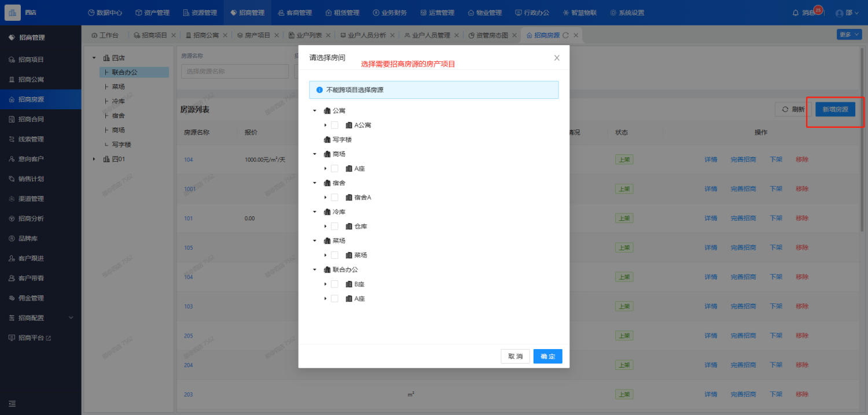The width and height of the screenshot is (868, 415).
Task: Close the 业户人员分析 tab with its X
Action: (x=392, y=35)
